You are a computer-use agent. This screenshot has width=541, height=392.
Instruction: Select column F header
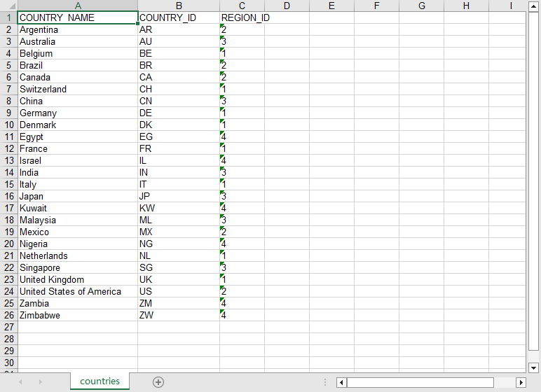pos(376,6)
